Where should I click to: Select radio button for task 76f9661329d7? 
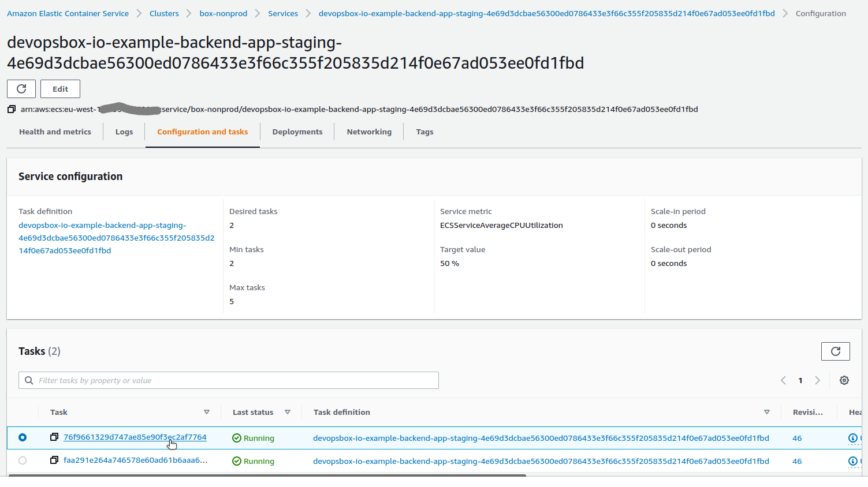pyautogui.click(x=23, y=437)
